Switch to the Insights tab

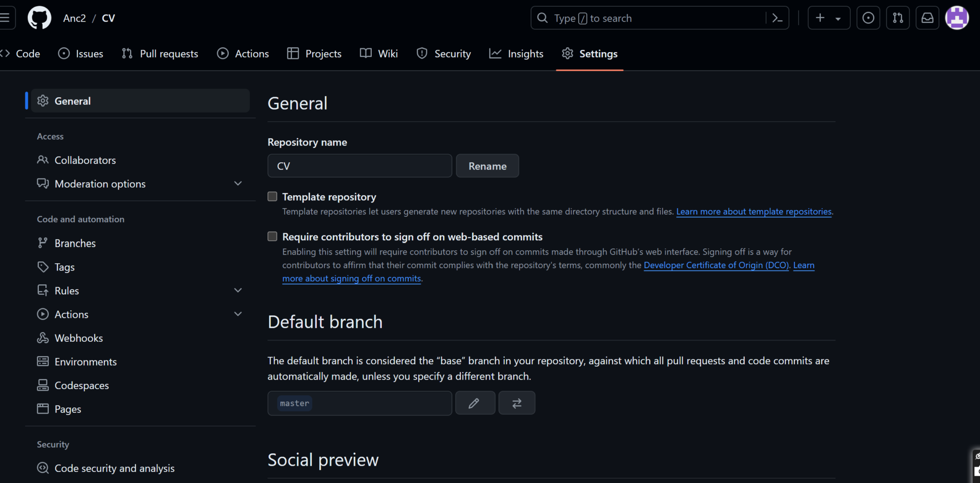coord(516,54)
